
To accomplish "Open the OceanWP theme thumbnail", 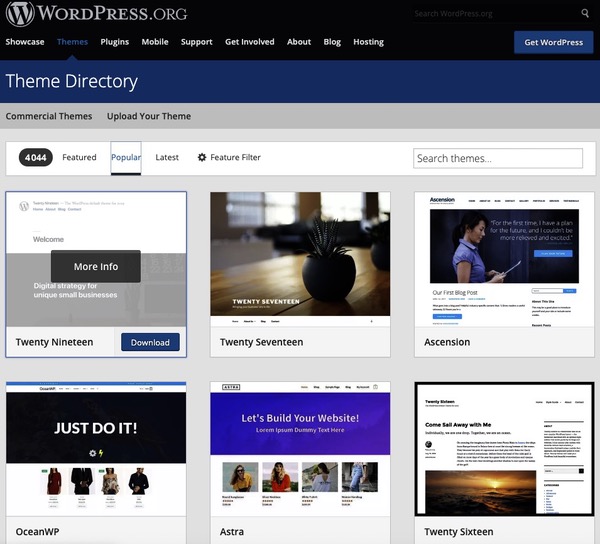I will [96, 449].
